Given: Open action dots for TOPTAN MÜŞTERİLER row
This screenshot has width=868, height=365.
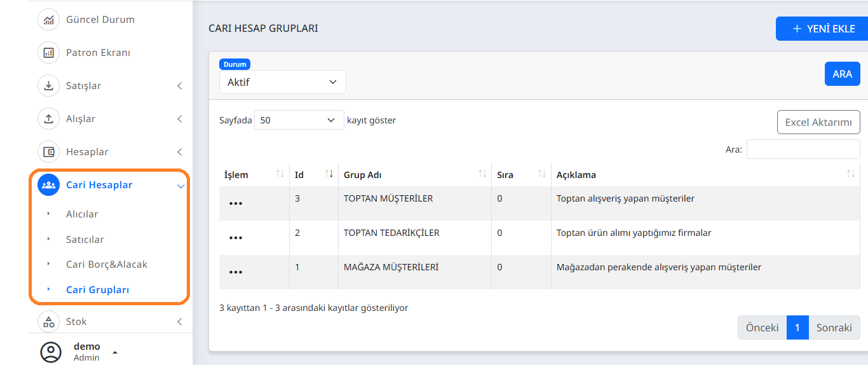Looking at the screenshot, I should 236,203.
